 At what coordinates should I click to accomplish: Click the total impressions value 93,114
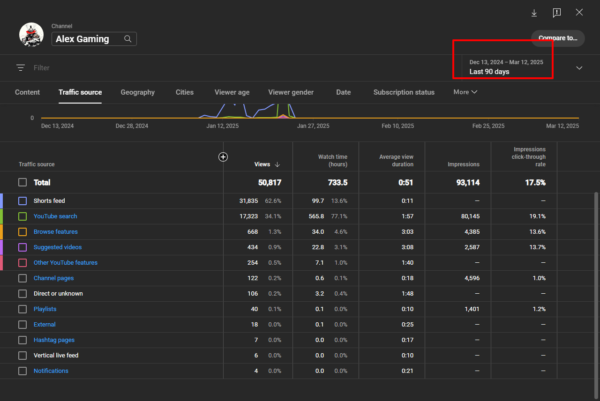coord(468,183)
